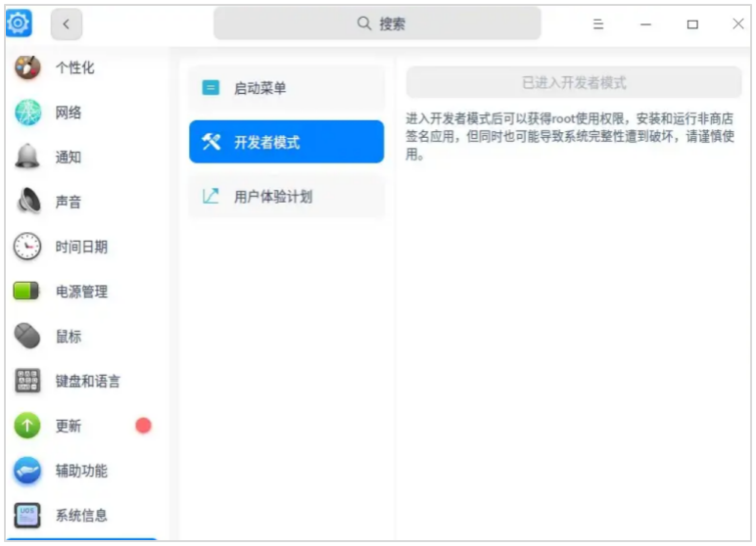This screenshot has height=546, width=756.
Task: Open Sound (声音) speaker icon
Action: (x=27, y=202)
